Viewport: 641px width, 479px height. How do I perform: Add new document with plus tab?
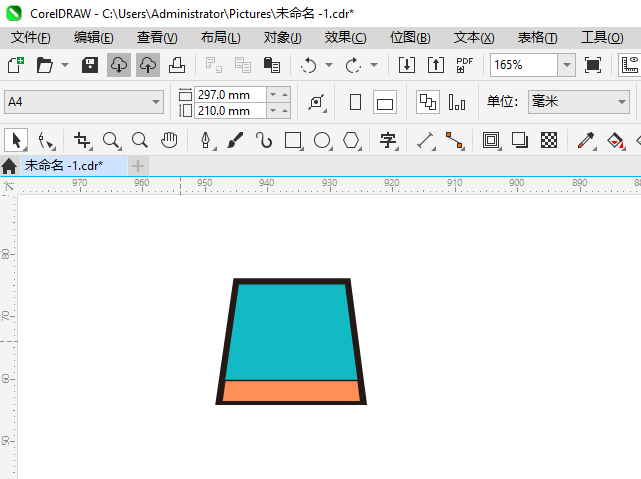coord(138,166)
